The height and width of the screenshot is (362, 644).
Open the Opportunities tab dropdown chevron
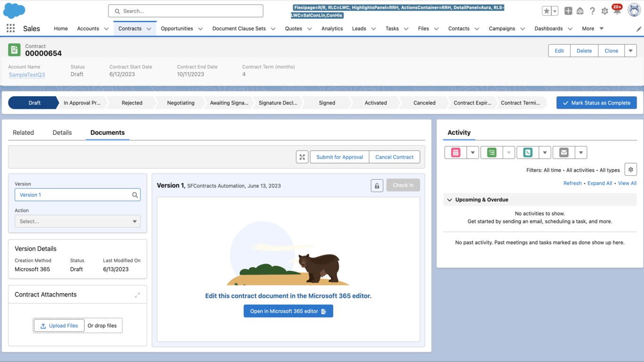200,29
